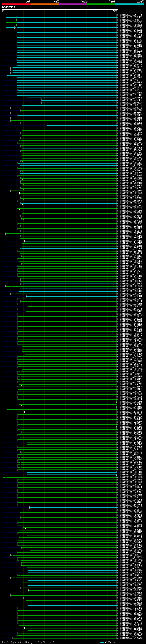Select UniRef100_C1N7B3 label
The width and height of the screenshot is (146, 644).
point(131,93)
